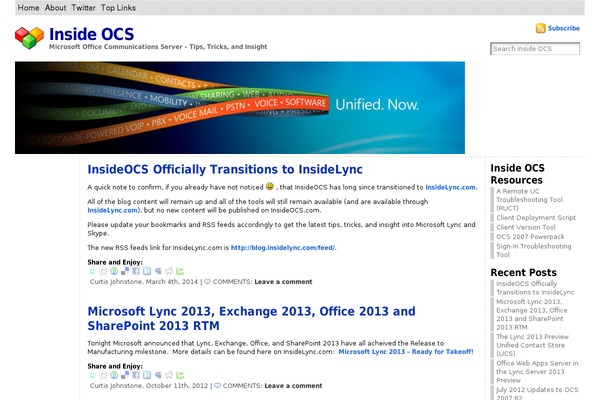Open recent post InsideOCS Officially Transitions to InsideLync
Screen dimensions: 600x400
[x=535, y=288]
